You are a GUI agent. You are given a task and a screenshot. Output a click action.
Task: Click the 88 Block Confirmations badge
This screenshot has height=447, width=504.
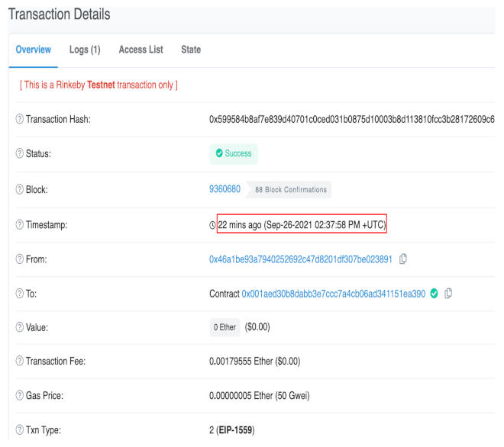[x=290, y=190]
